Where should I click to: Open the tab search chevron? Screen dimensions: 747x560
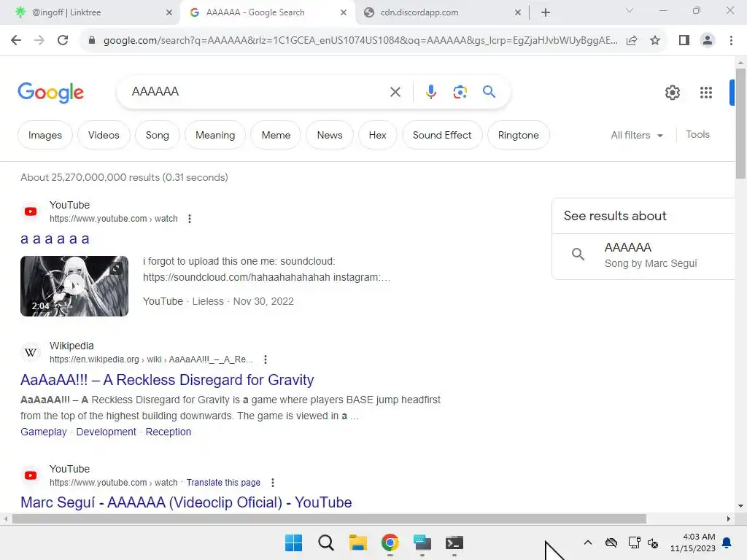pos(630,10)
